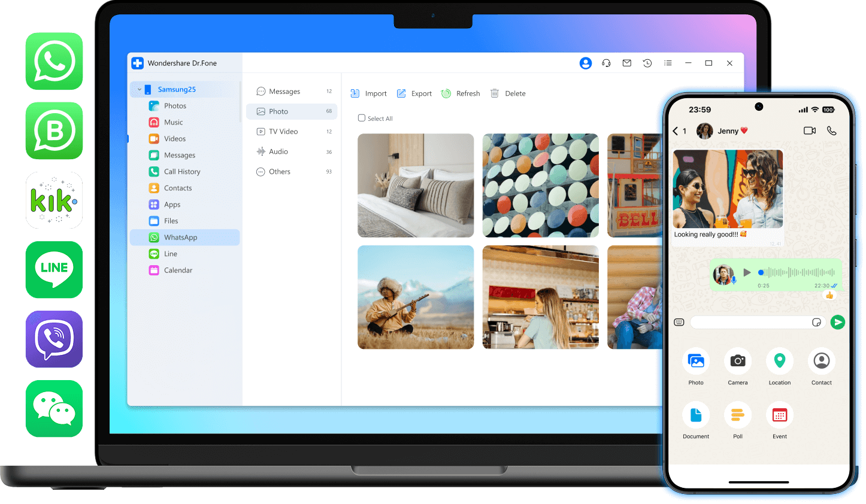The image size is (866, 504).
Task: Click the Refresh button
Action: [x=461, y=93]
